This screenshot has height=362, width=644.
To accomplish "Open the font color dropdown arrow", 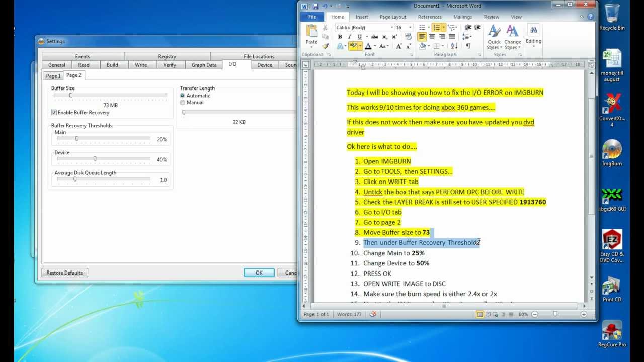I will [375, 46].
